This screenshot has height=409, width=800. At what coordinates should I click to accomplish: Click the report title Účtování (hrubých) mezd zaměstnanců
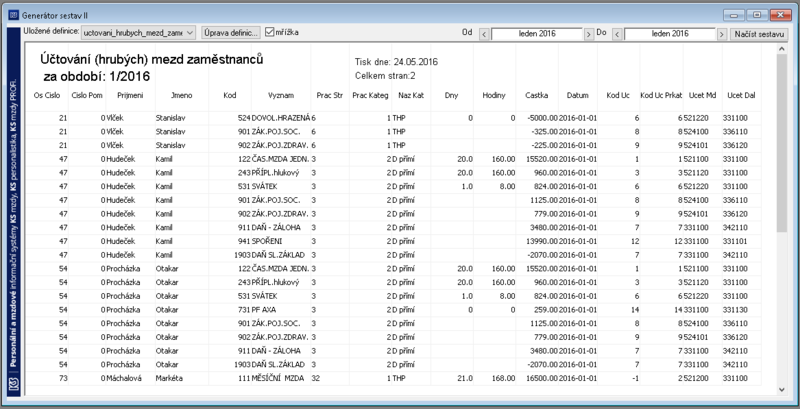pyautogui.click(x=152, y=60)
